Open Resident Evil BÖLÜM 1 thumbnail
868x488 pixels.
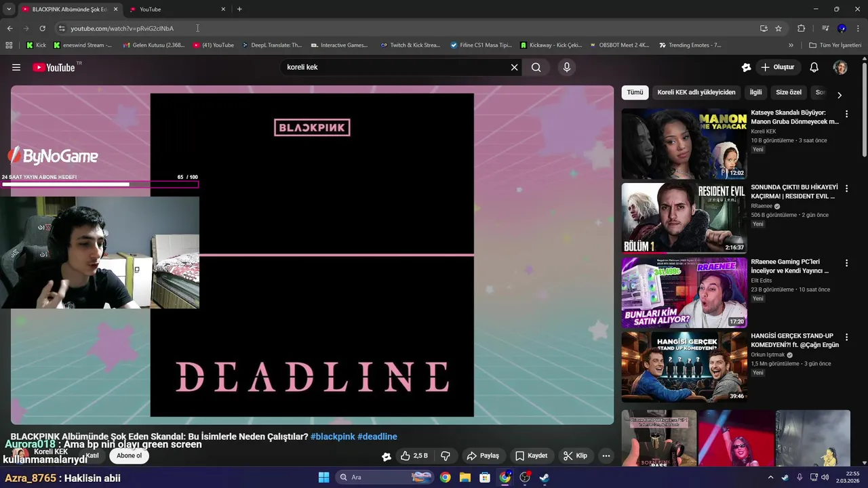[x=684, y=218]
